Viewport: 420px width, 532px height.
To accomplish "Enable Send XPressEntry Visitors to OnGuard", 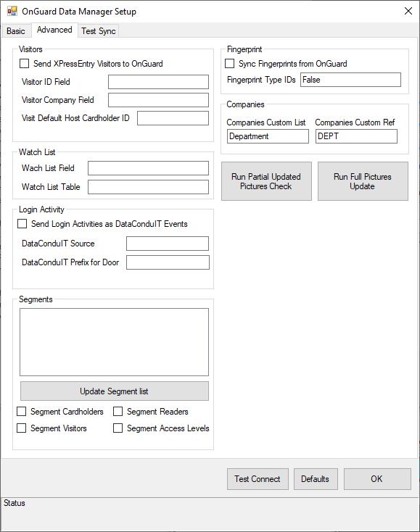I will point(25,64).
